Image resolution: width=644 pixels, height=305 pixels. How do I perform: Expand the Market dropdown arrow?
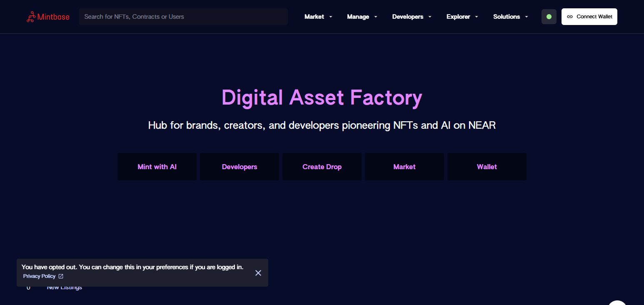(x=331, y=17)
